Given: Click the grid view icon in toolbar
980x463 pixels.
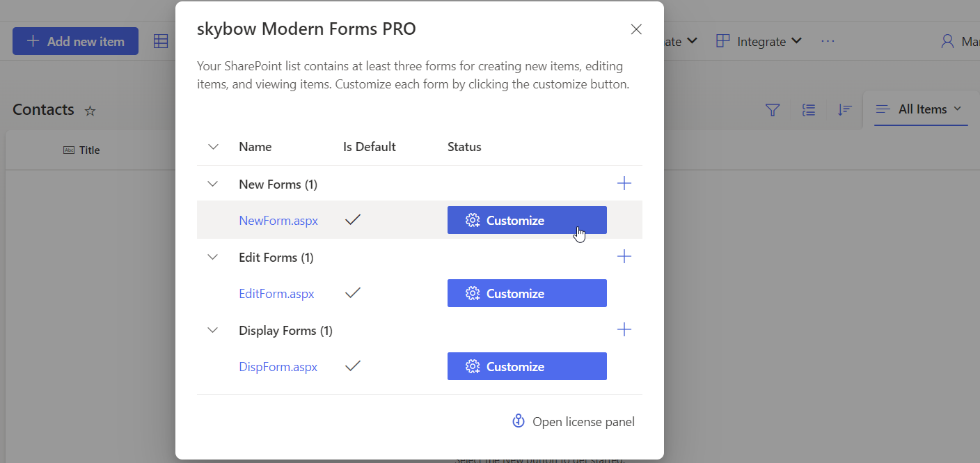Looking at the screenshot, I should pos(161,41).
